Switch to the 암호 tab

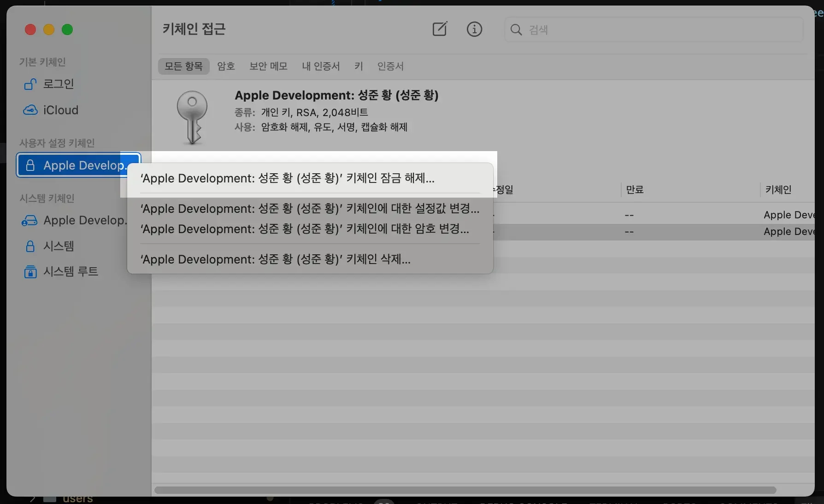[x=226, y=66]
